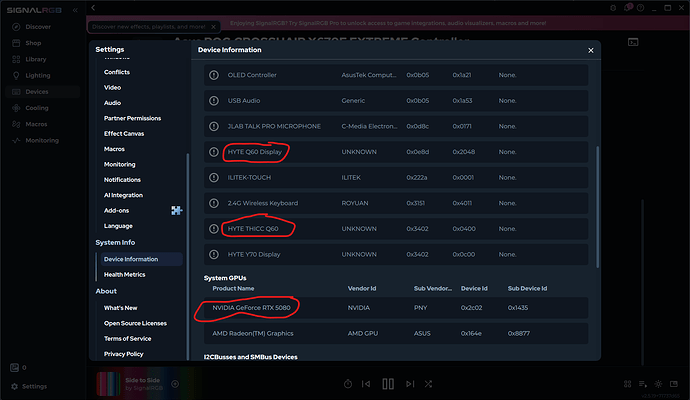Open the Monitoring settings entry

pos(120,165)
